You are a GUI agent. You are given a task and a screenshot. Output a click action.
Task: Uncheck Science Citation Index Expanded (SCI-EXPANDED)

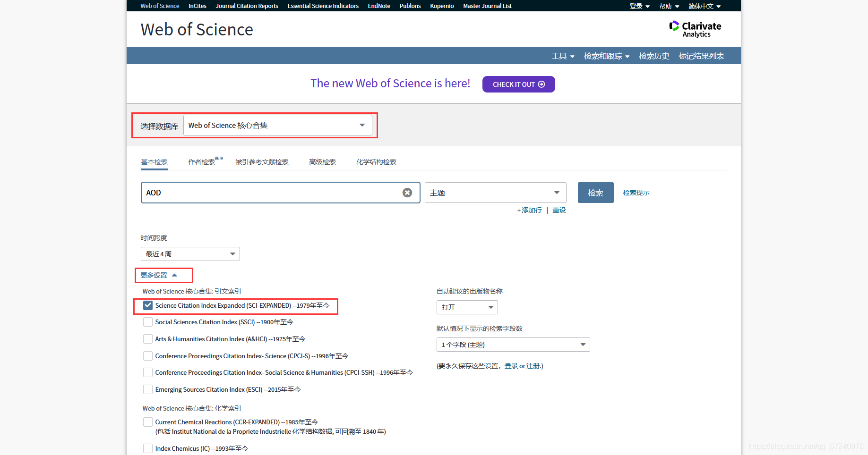(148, 305)
